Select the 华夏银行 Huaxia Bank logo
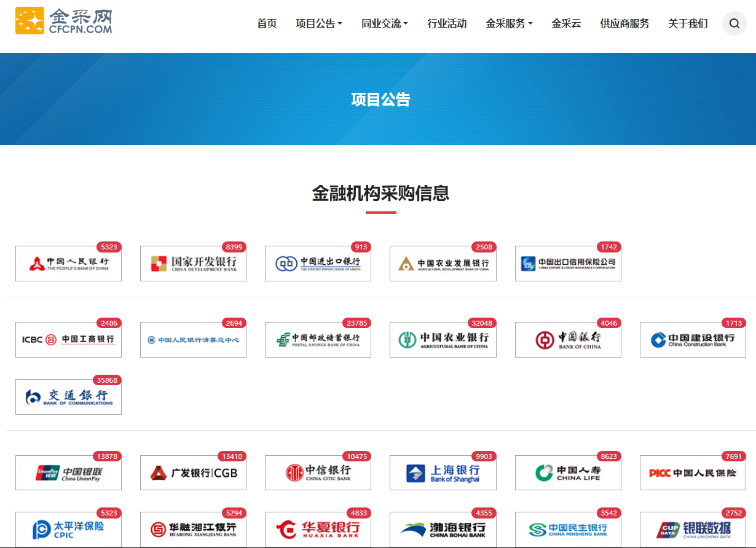Screen dimensions: 756x548 [318, 530]
